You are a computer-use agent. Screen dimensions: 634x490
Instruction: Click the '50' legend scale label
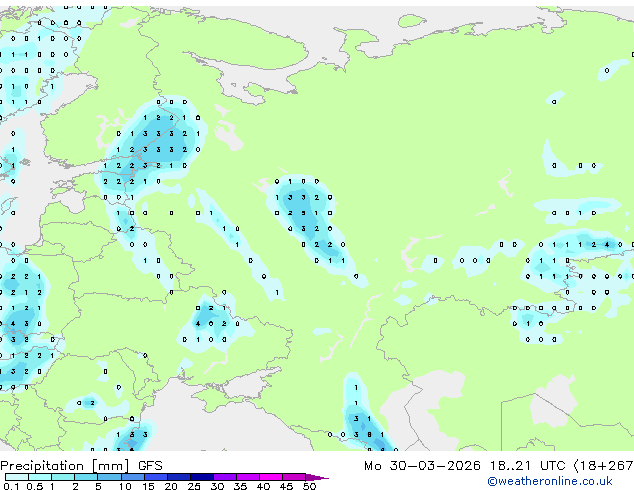coord(309,486)
